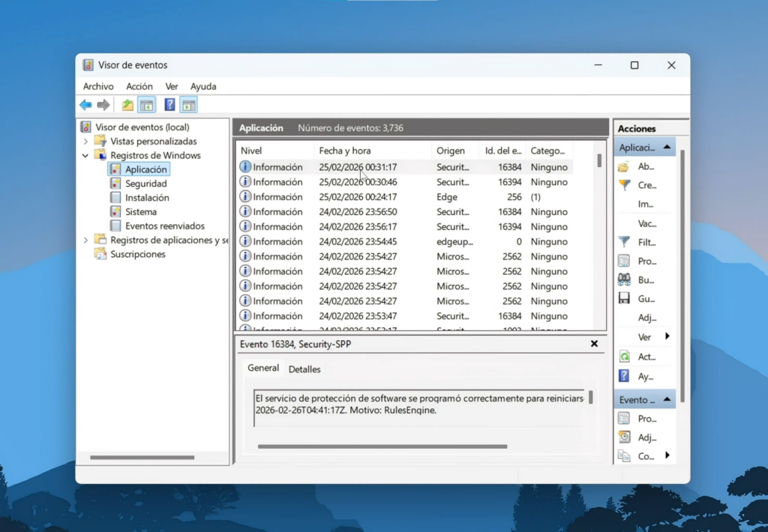Close the event preview pane with X
This screenshot has height=532, width=768.
click(594, 344)
